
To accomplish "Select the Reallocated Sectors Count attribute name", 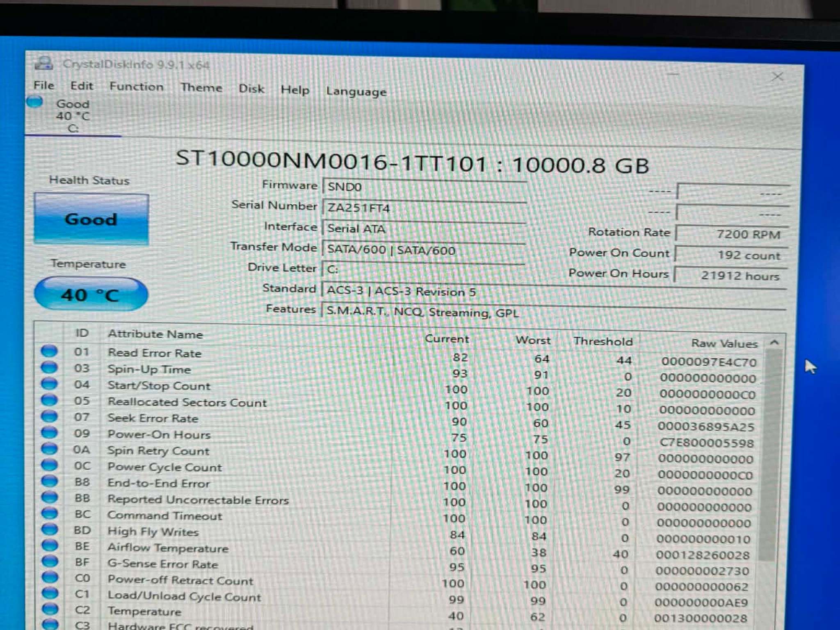I will [x=187, y=402].
